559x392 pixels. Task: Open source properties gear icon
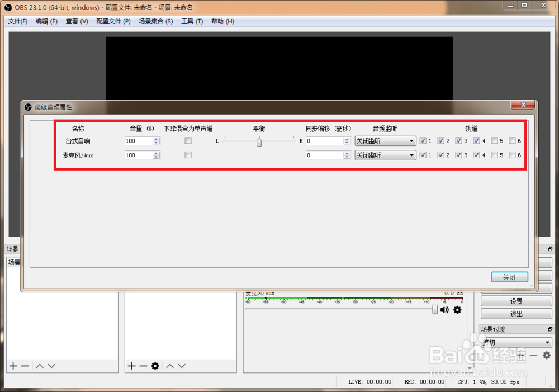[x=155, y=366]
